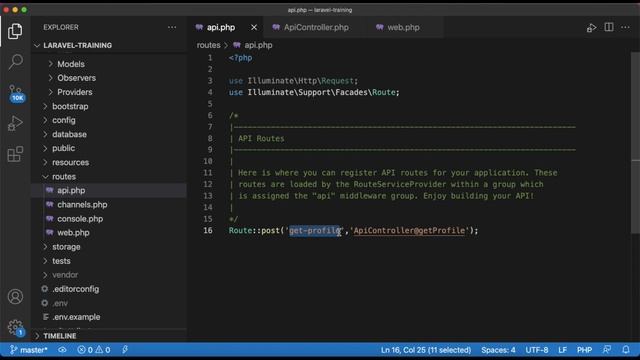Image resolution: width=640 pixels, height=360 pixels.
Task: Click the <?php opening tag on line 1
Action: [240, 58]
